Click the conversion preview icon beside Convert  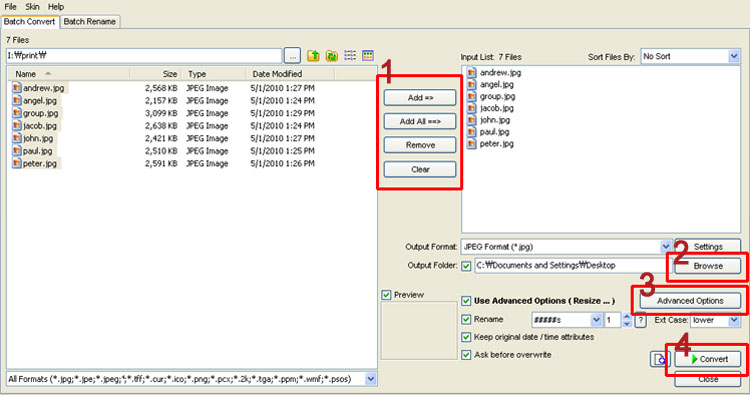(660, 359)
